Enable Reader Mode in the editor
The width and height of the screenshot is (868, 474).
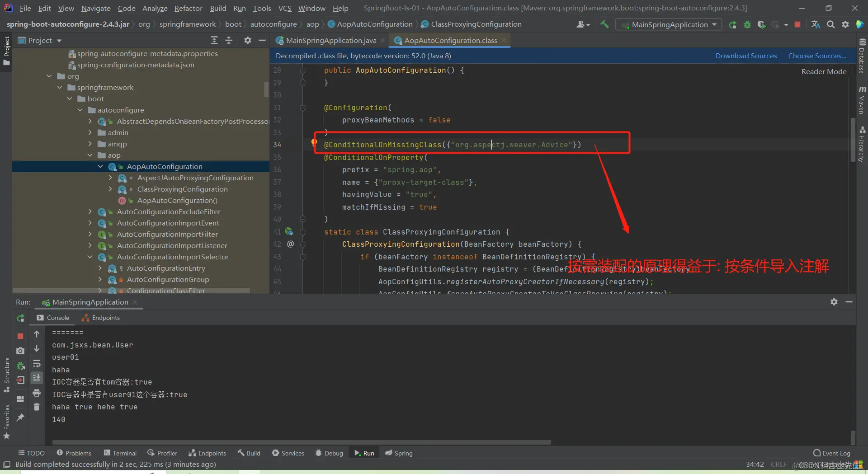(824, 71)
